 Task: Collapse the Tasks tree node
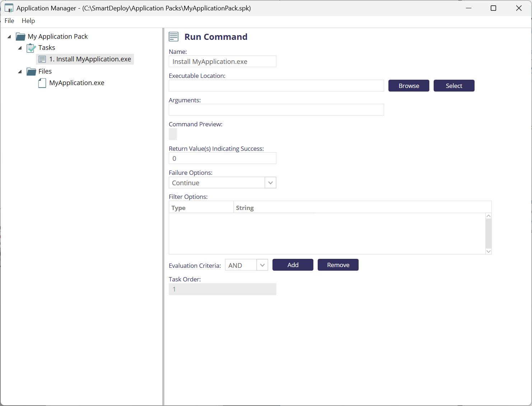[20, 48]
